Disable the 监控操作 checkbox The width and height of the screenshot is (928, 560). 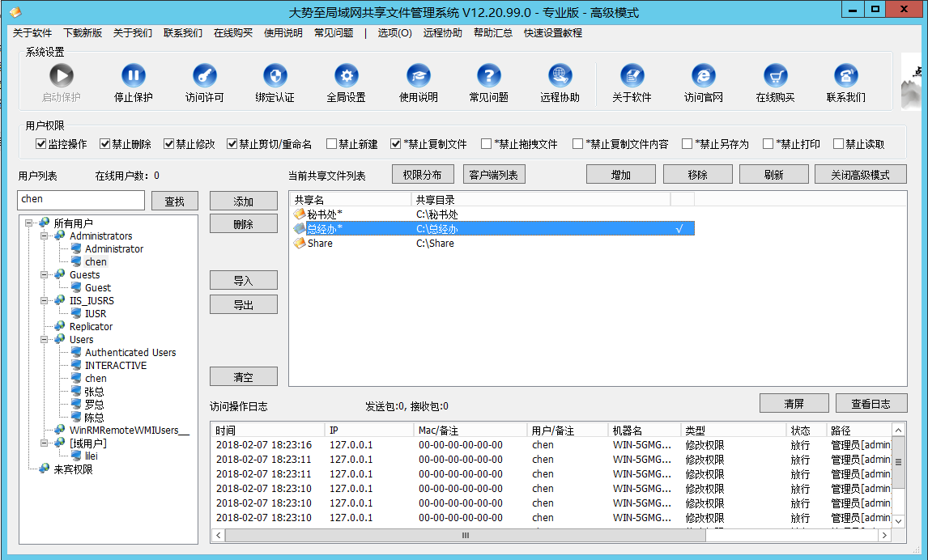[40, 144]
